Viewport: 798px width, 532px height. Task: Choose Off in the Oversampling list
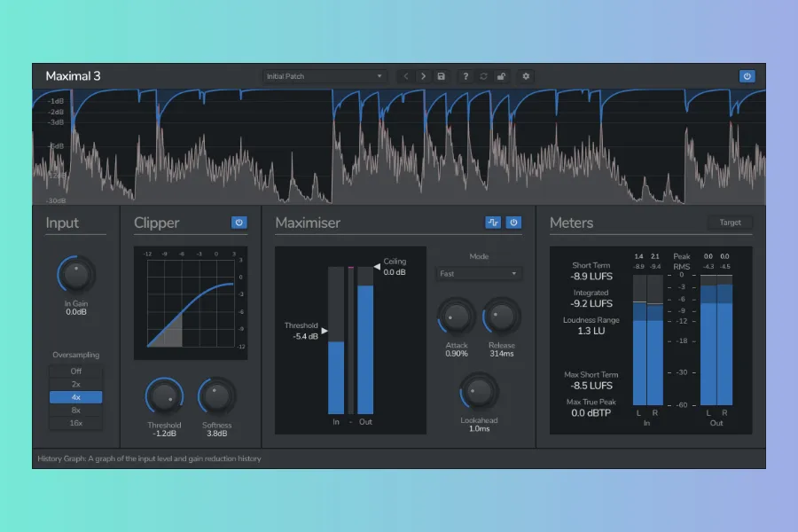point(76,372)
